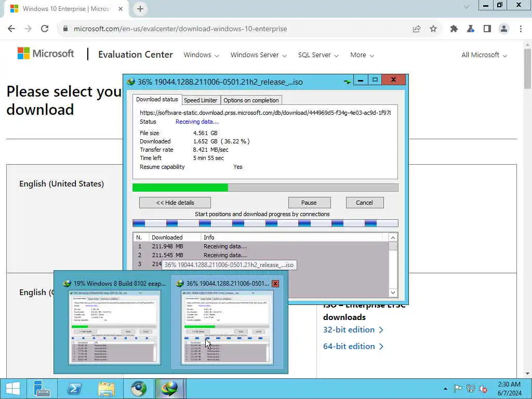Image resolution: width=532 pixels, height=399 pixels.
Task: Close the 36% download taskbar preview
Action: [275, 283]
